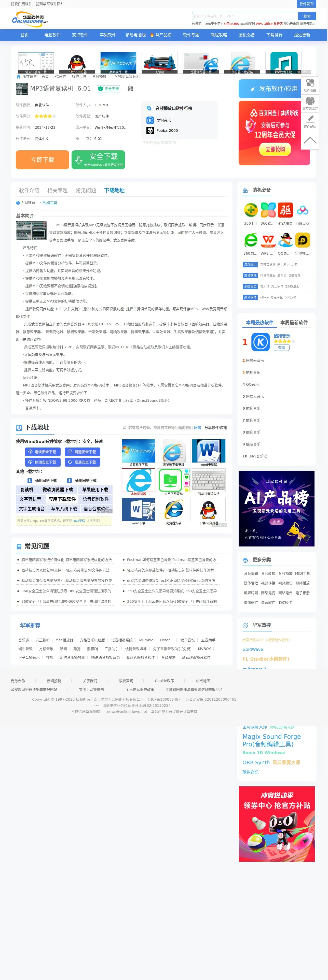Viewport: 328px width, 980px height.
Task: Switch to 软件介绍 tab
Action: click(x=29, y=190)
